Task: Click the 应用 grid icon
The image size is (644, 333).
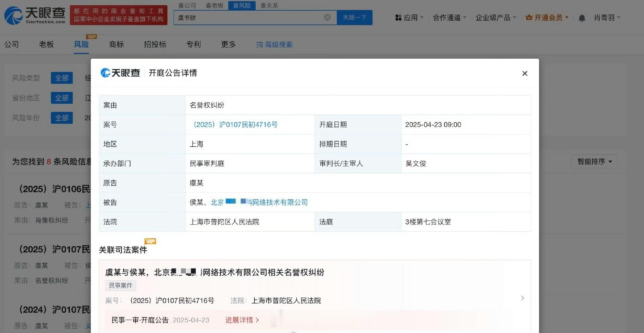Action: click(x=398, y=18)
